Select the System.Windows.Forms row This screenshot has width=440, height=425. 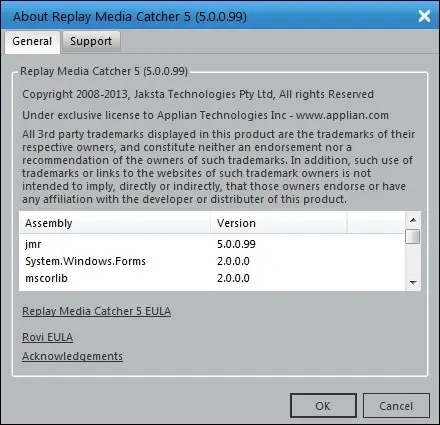click(x=212, y=261)
